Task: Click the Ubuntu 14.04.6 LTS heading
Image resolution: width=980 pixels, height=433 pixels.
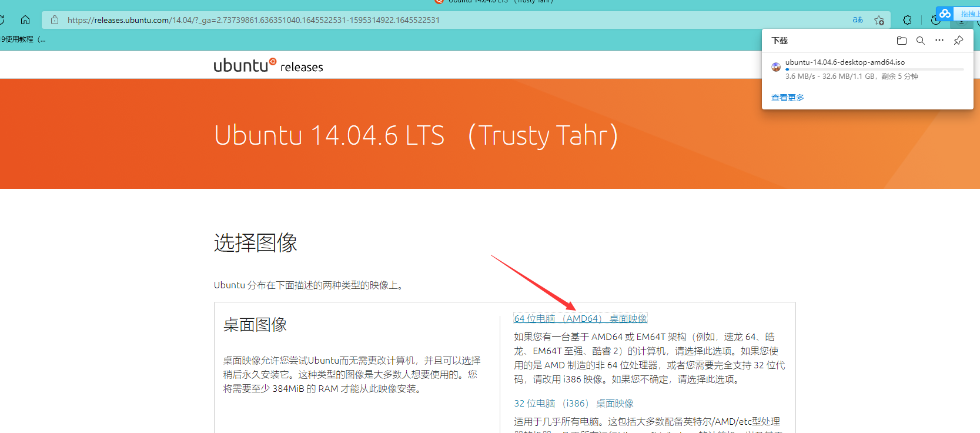Action: (416, 135)
